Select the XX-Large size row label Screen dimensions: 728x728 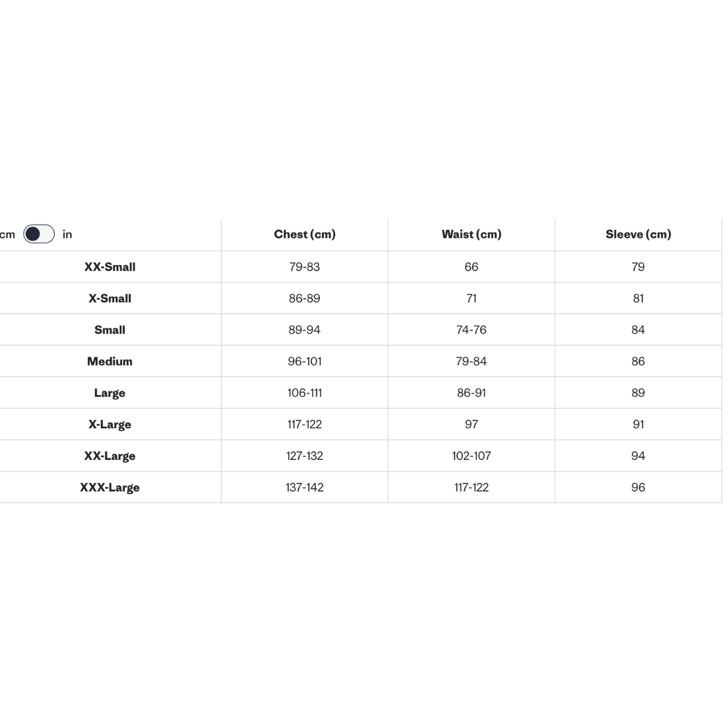[110, 456]
